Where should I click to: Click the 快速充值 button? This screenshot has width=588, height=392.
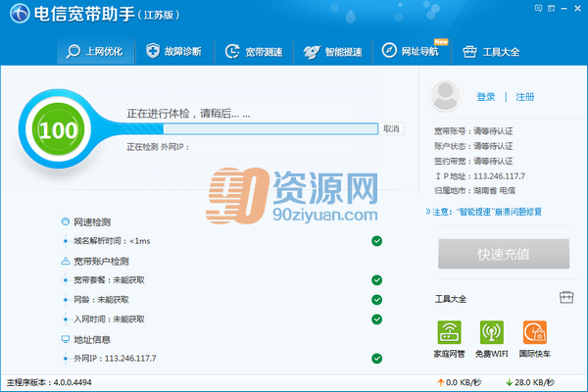point(504,254)
